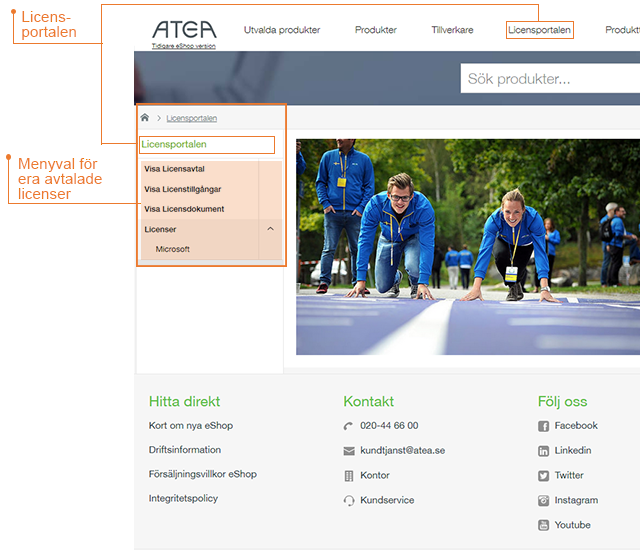This screenshot has width=640, height=550.
Task: Click the home icon in breadcrumb
Action: click(x=145, y=118)
